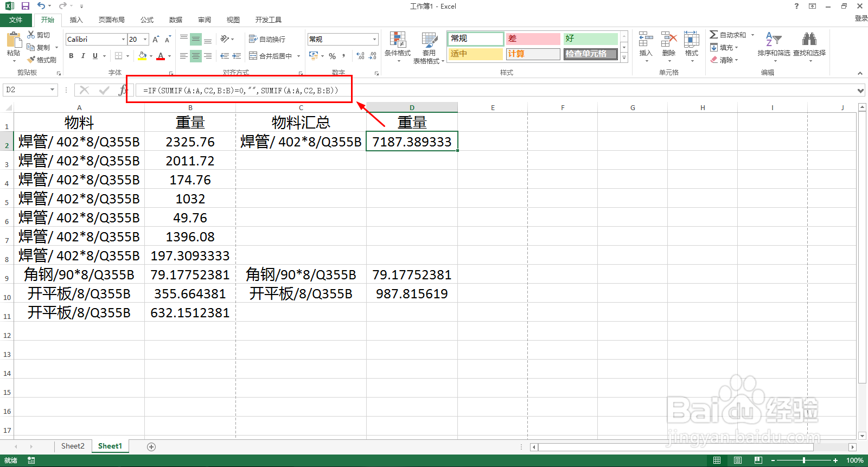Apply the 适中 (Neutral) cell style
Image resolution: width=868 pixels, height=467 pixels.
pos(476,54)
